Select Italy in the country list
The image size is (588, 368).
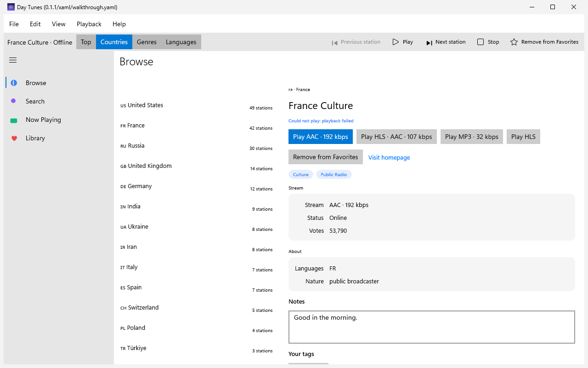point(197,267)
